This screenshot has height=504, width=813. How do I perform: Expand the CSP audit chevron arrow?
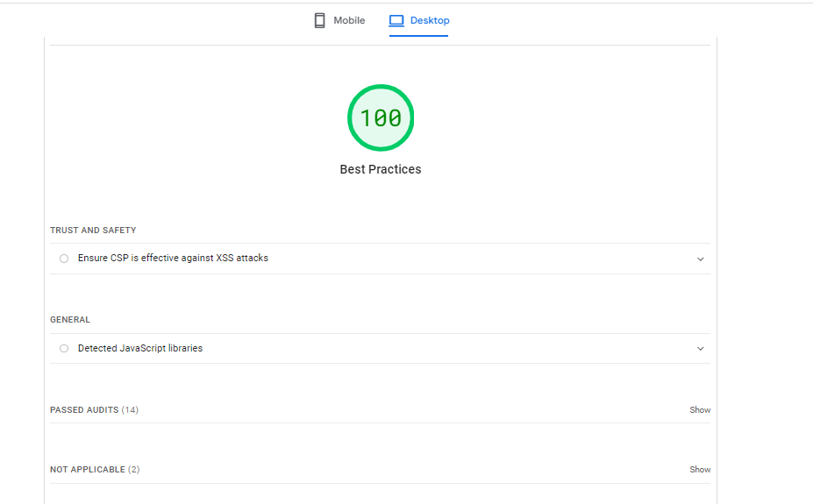(700, 259)
